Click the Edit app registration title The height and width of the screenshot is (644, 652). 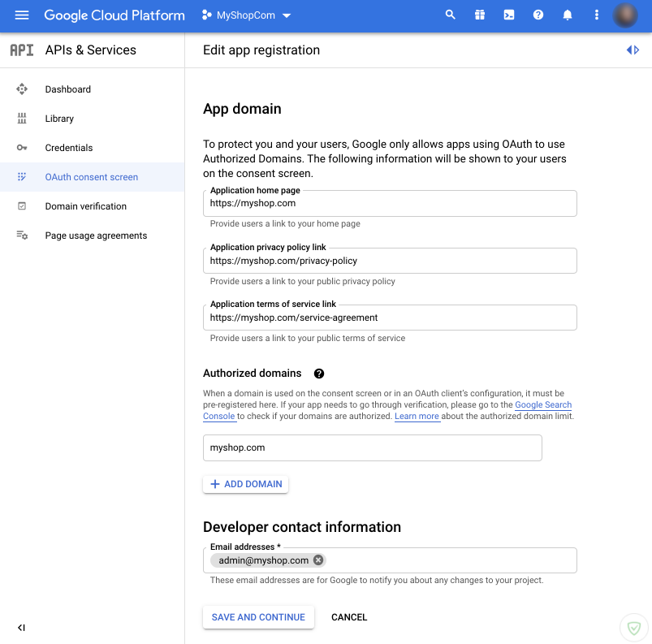[261, 50]
